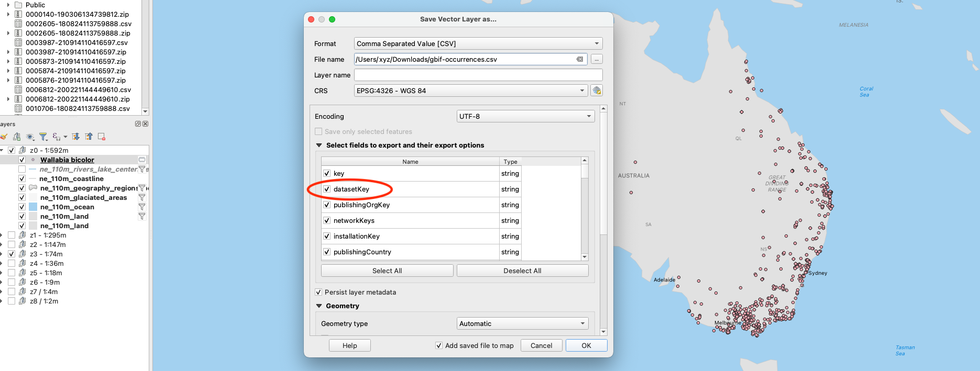This screenshot has height=371, width=980.
Task: Uncheck the publishingOrgKey field checkbox
Action: (327, 205)
